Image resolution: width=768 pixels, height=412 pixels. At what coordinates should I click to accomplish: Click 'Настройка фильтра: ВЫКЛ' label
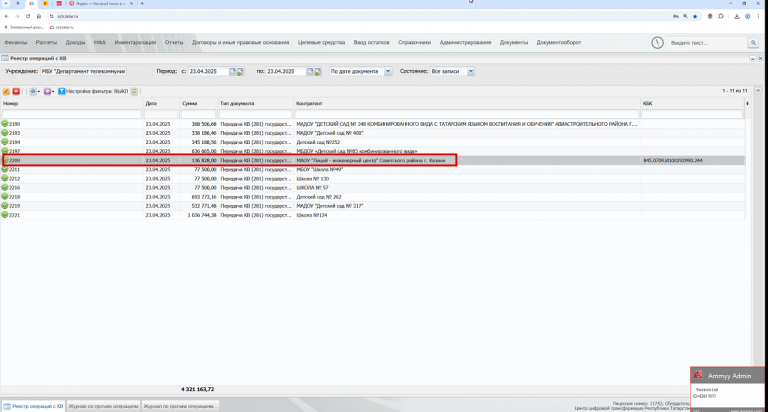click(97, 92)
